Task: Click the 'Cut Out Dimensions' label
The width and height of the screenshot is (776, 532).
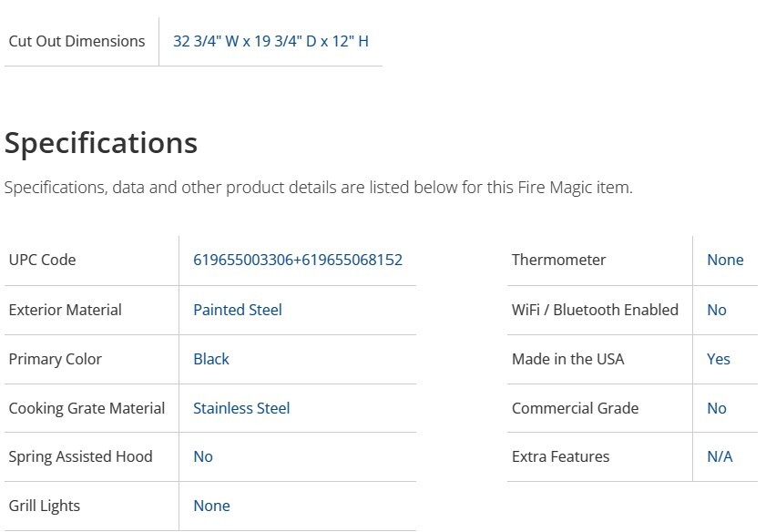Action: [77, 41]
